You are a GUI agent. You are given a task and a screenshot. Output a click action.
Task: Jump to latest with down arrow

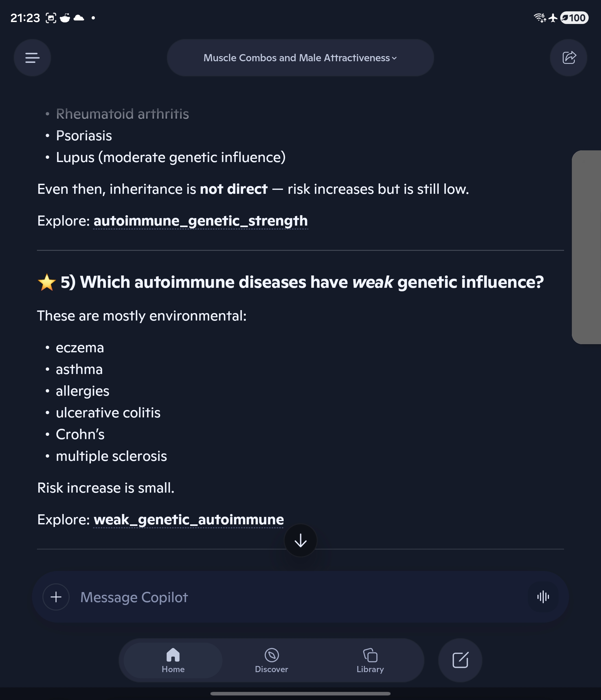[300, 541]
